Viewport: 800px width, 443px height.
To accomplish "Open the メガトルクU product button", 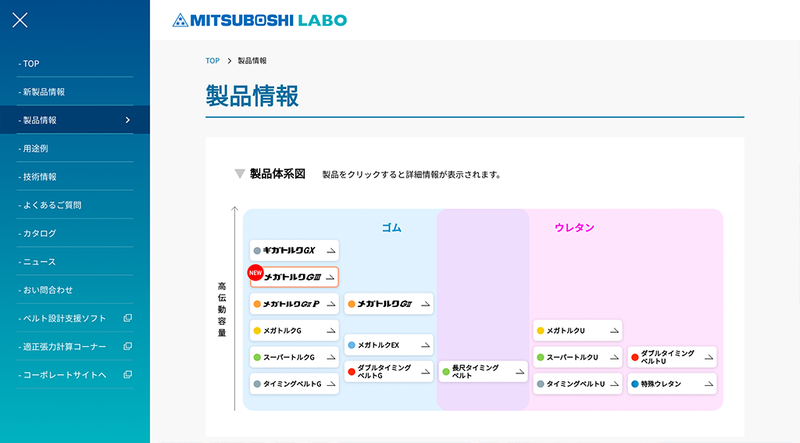I will coord(578,331).
